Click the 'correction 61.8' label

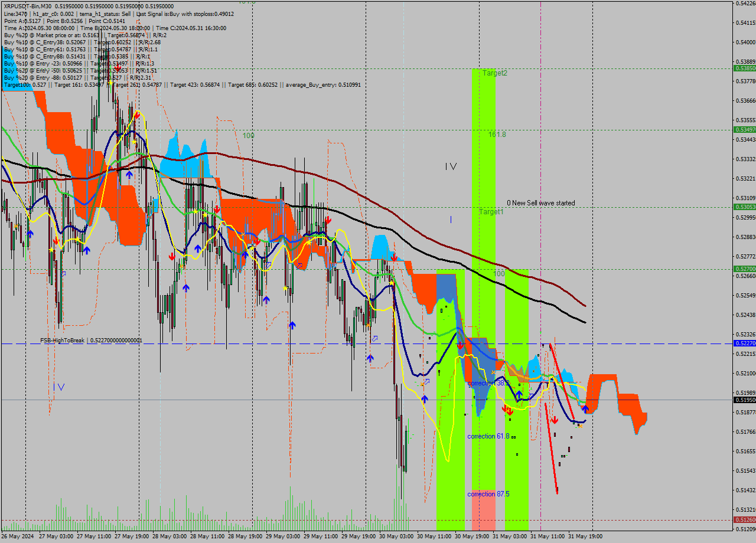tap(488, 436)
